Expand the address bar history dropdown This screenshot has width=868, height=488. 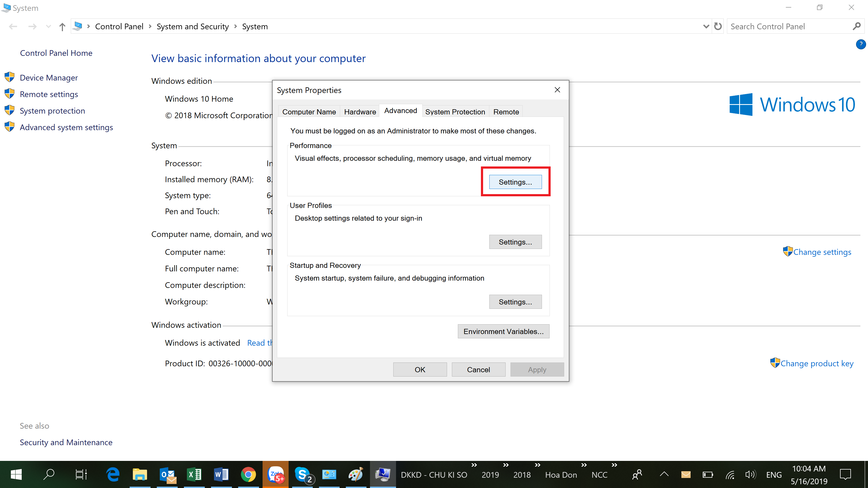coord(706,26)
